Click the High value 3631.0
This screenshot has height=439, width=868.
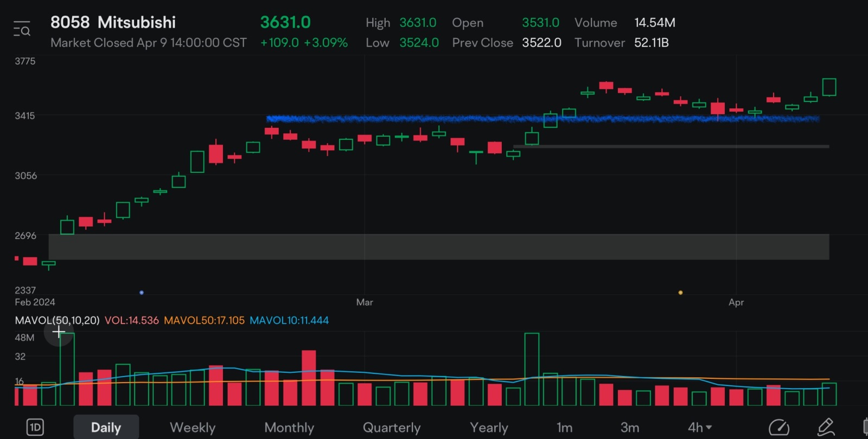pyautogui.click(x=418, y=23)
